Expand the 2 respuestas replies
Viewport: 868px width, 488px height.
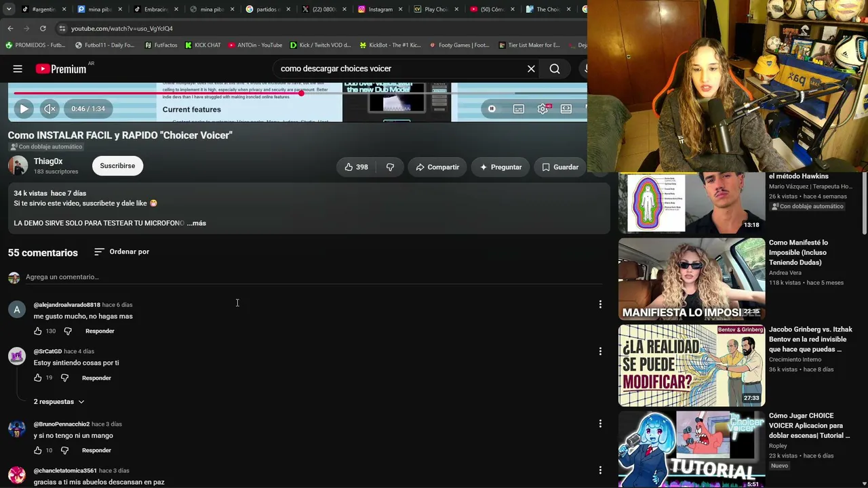pos(59,402)
